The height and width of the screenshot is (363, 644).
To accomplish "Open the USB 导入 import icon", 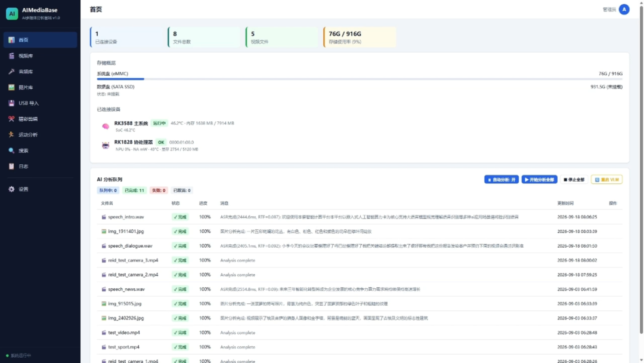I will pyautogui.click(x=11, y=103).
